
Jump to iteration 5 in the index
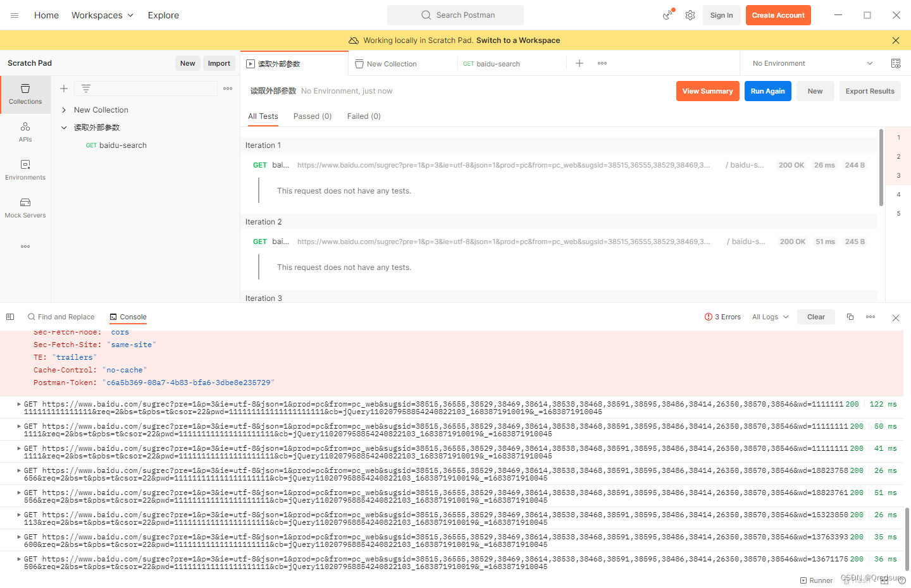click(898, 214)
